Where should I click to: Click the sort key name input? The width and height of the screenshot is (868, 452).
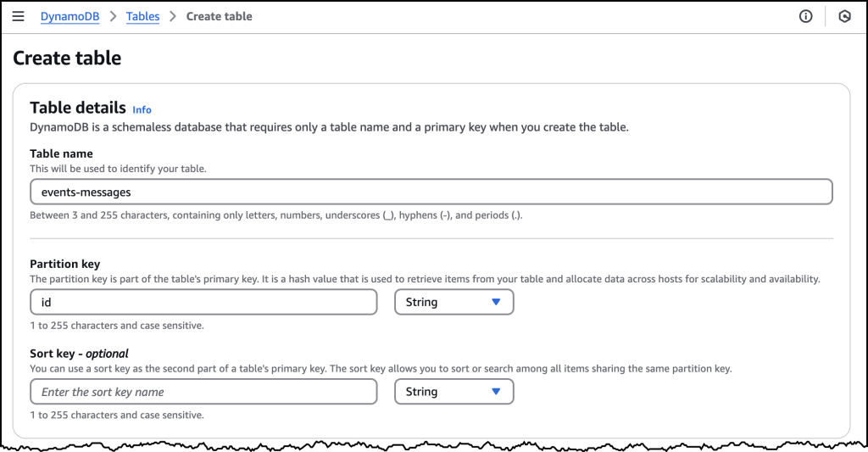pos(203,392)
